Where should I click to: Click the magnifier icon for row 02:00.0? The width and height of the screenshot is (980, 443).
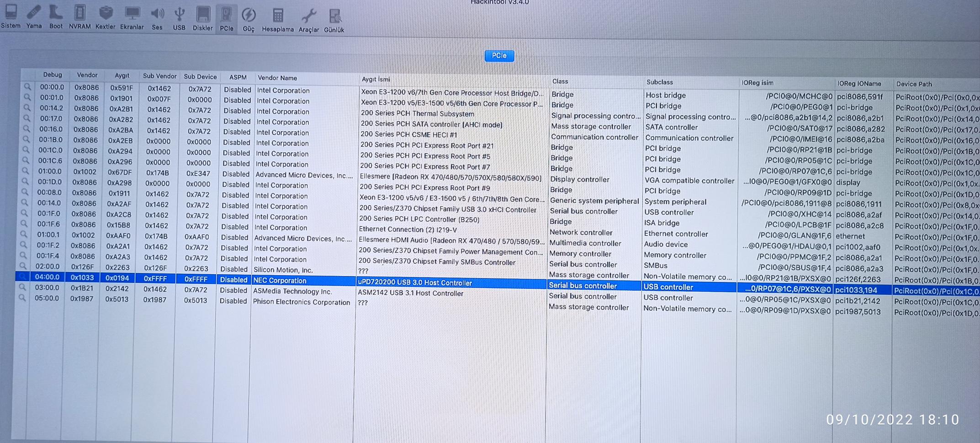coord(23,266)
